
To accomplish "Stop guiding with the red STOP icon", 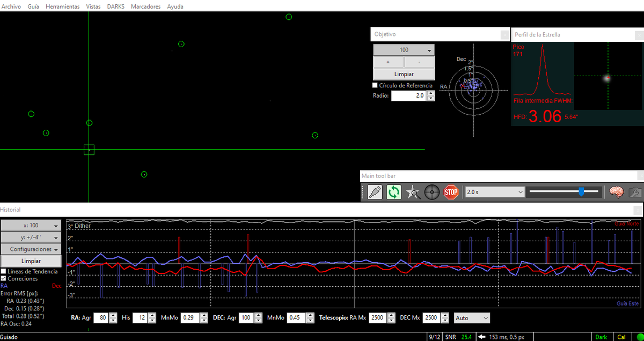I will [451, 192].
